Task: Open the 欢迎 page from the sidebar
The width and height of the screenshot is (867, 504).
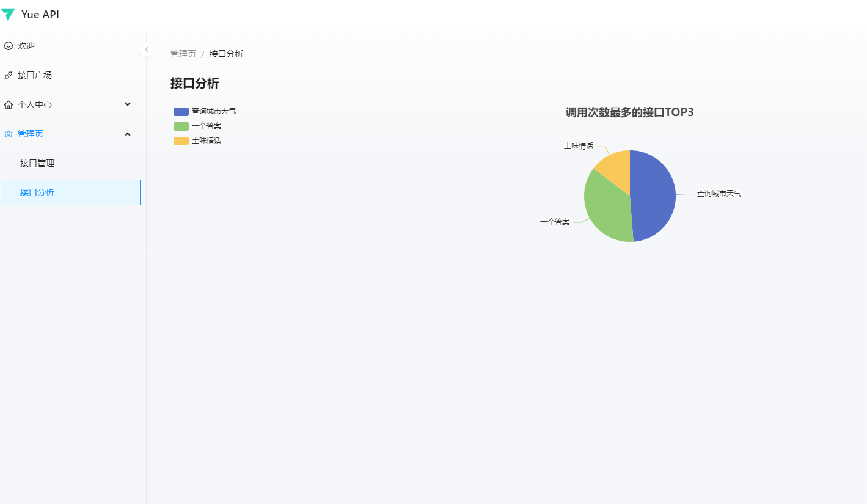Action: coord(27,45)
